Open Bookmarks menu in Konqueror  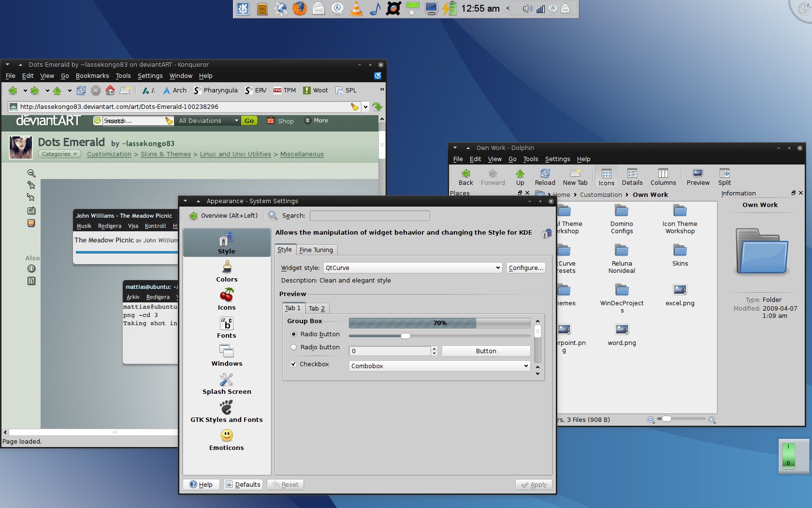[x=92, y=76]
